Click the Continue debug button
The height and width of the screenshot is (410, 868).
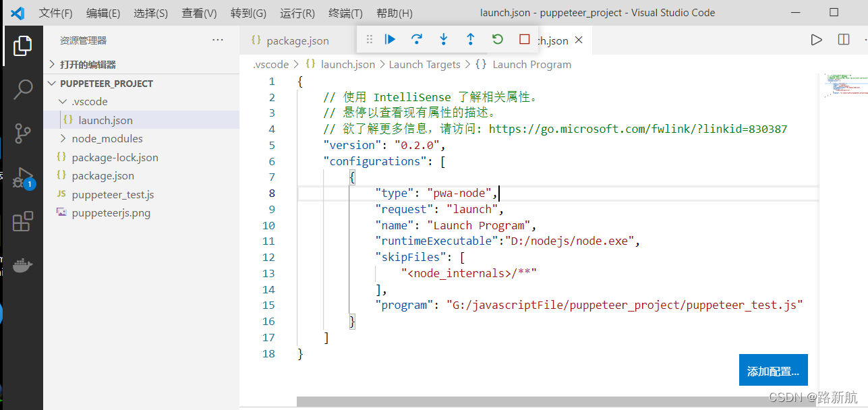tap(390, 40)
